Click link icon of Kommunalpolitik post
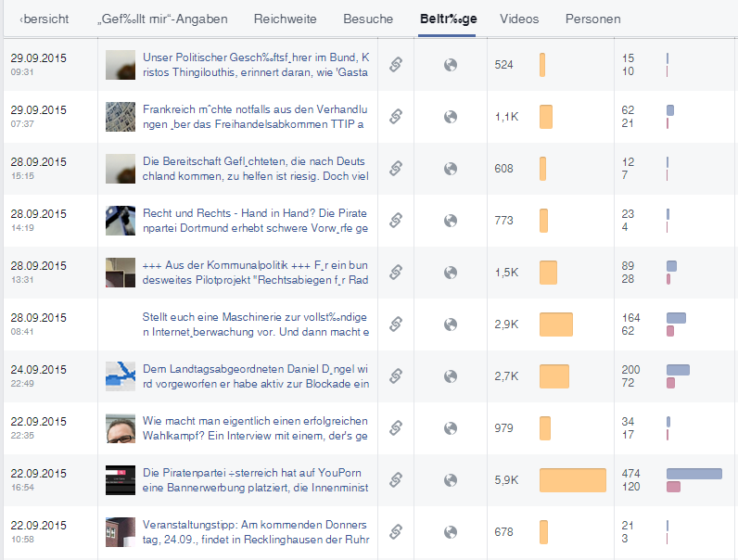Image resolution: width=738 pixels, height=560 pixels. pos(396,272)
